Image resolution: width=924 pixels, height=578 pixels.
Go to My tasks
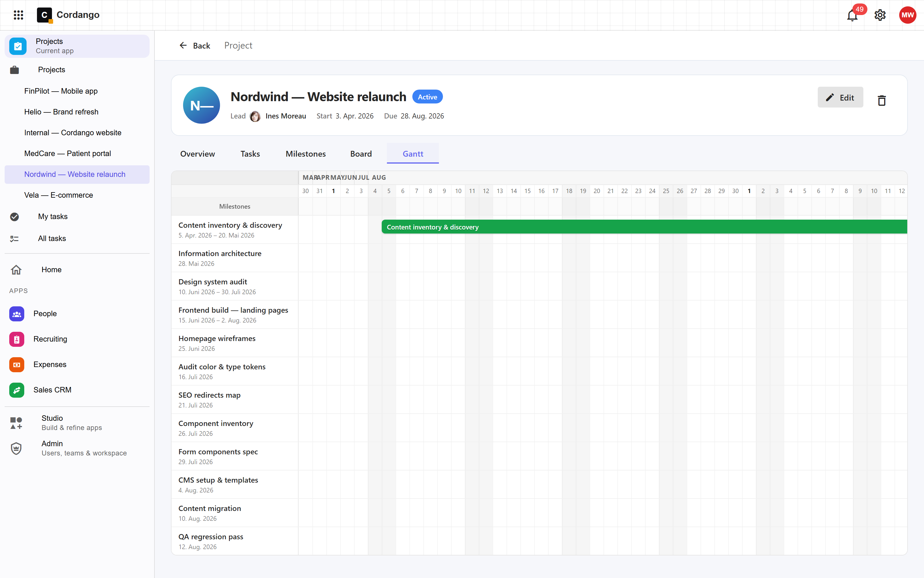[x=77, y=217]
